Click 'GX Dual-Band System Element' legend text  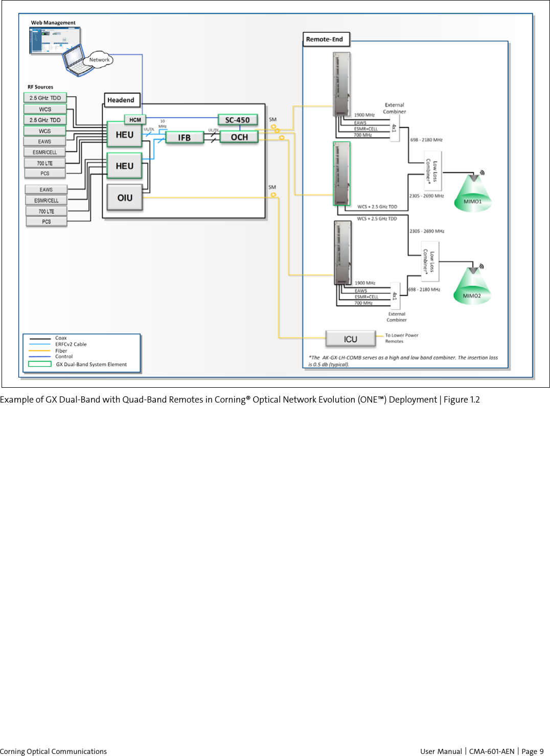tap(91, 364)
